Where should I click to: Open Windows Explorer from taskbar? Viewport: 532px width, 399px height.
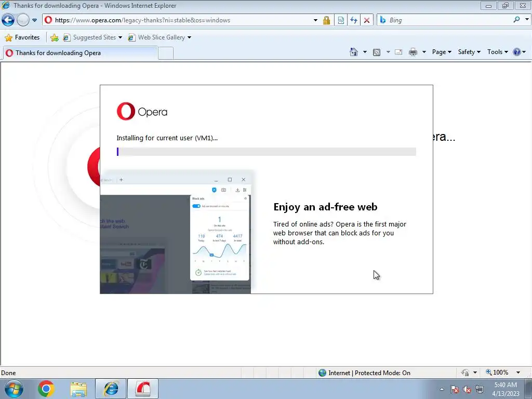point(78,389)
